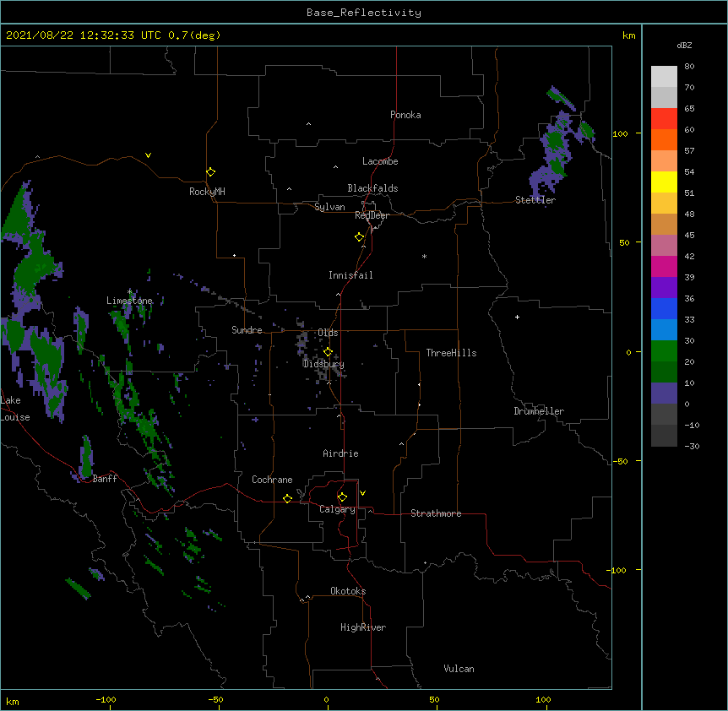Select the orange 57-60 dBZ legend swatch
This screenshot has height=711, width=728.
[x=664, y=140]
